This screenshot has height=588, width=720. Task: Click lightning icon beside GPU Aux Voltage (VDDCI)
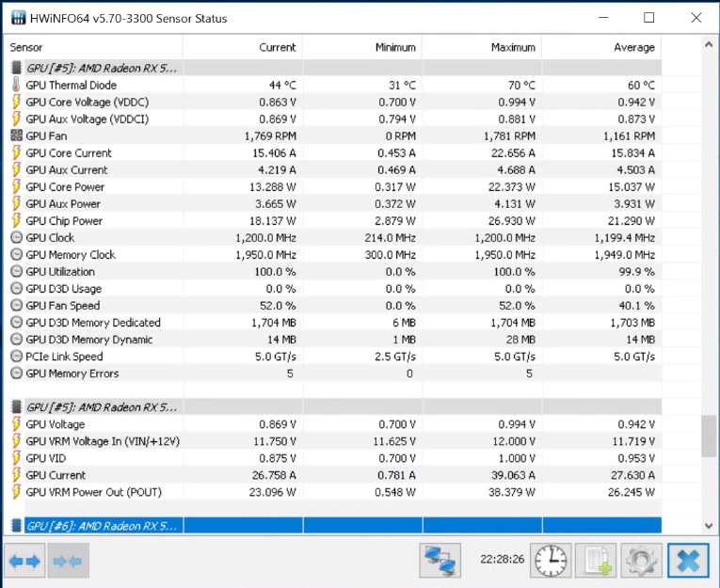[16, 119]
